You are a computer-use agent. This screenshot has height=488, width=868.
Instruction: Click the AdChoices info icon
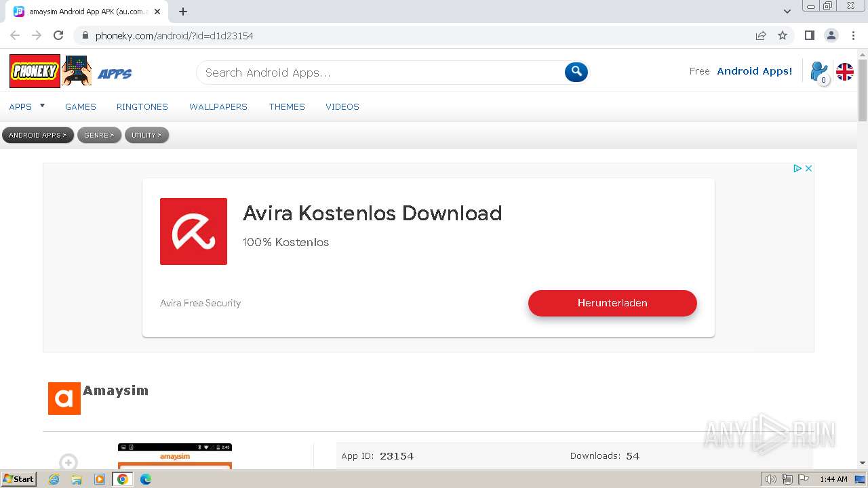tap(797, 168)
